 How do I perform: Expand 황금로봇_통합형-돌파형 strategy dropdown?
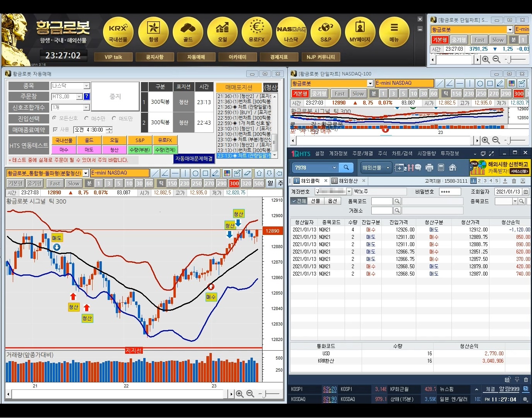[86, 173]
